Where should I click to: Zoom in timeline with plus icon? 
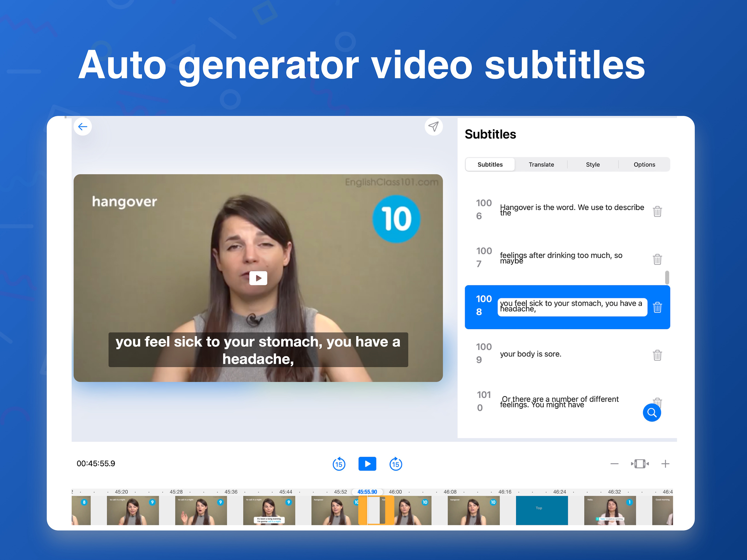665,464
